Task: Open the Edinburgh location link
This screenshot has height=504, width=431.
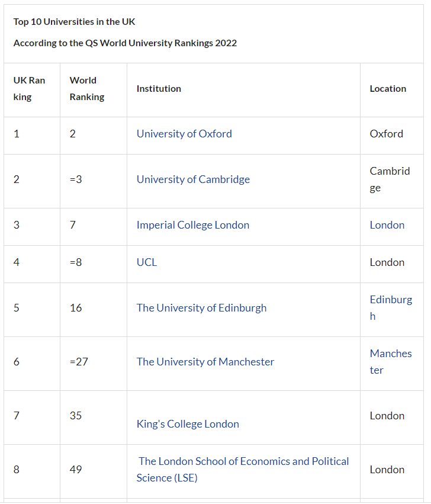Action: tap(390, 300)
